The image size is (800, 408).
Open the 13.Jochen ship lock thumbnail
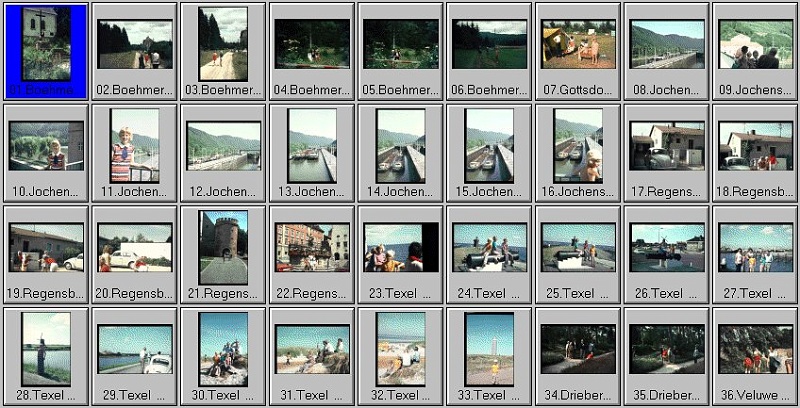(311, 146)
